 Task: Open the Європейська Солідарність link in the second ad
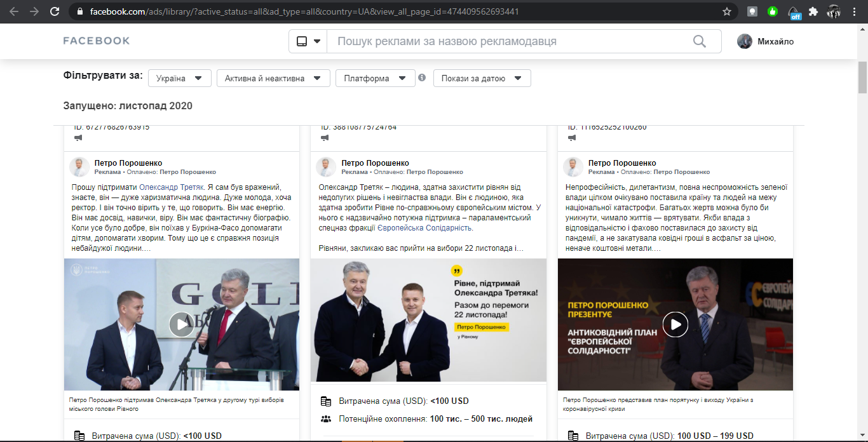click(421, 228)
